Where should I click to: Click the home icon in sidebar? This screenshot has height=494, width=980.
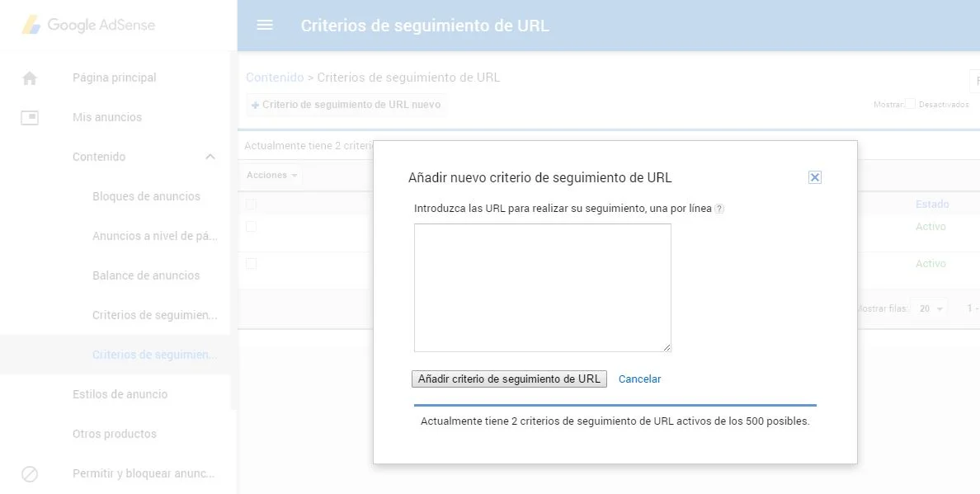tap(30, 78)
